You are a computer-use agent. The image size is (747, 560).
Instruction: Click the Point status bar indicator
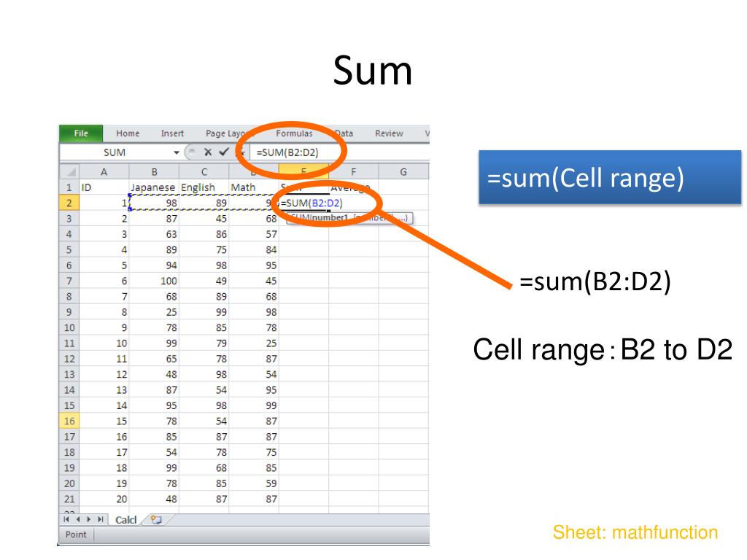coord(76,534)
